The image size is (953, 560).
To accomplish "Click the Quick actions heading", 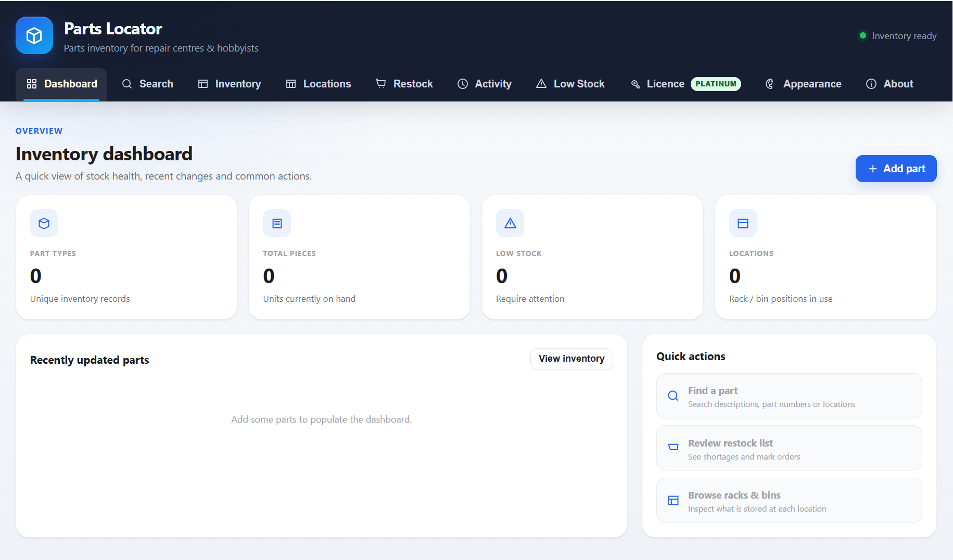I will (x=691, y=357).
